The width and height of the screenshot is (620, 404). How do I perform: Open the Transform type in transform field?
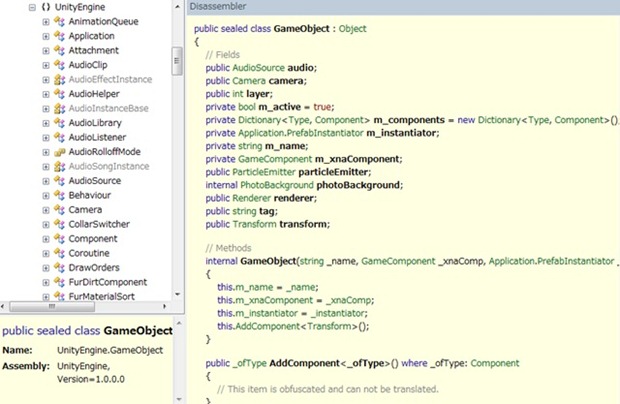(254, 224)
